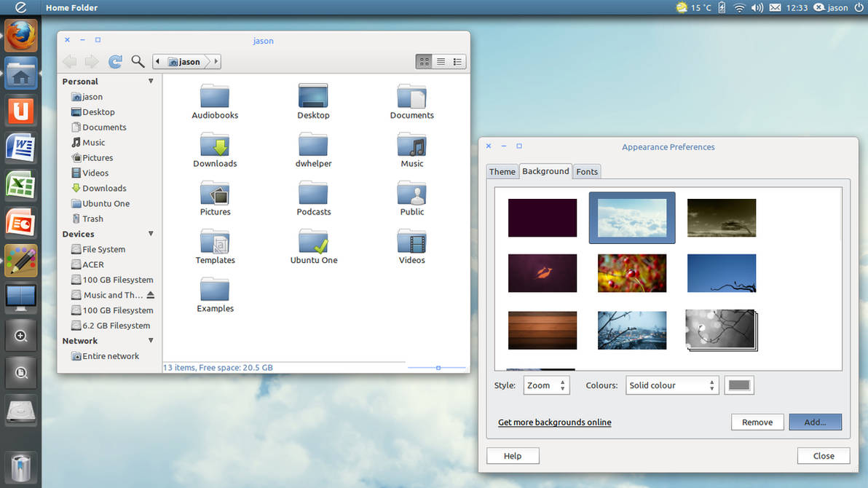Reload the jason folder view
The width and height of the screenshot is (868, 488).
(x=115, y=61)
